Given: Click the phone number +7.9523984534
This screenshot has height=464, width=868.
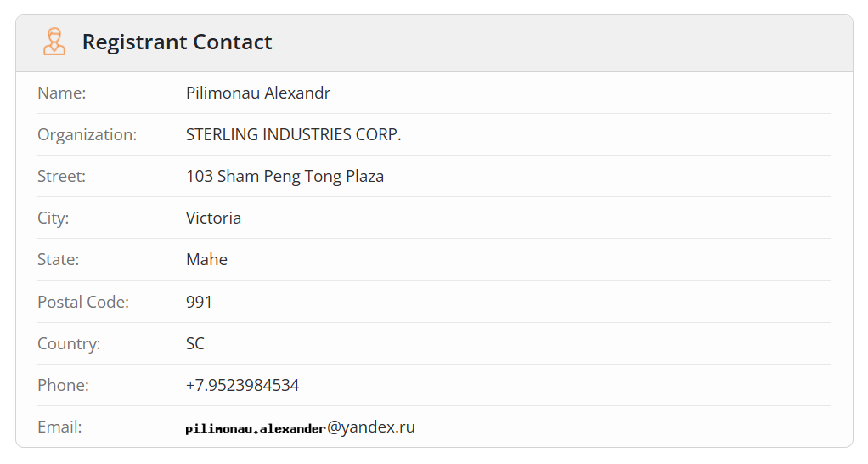Looking at the screenshot, I should [242, 385].
